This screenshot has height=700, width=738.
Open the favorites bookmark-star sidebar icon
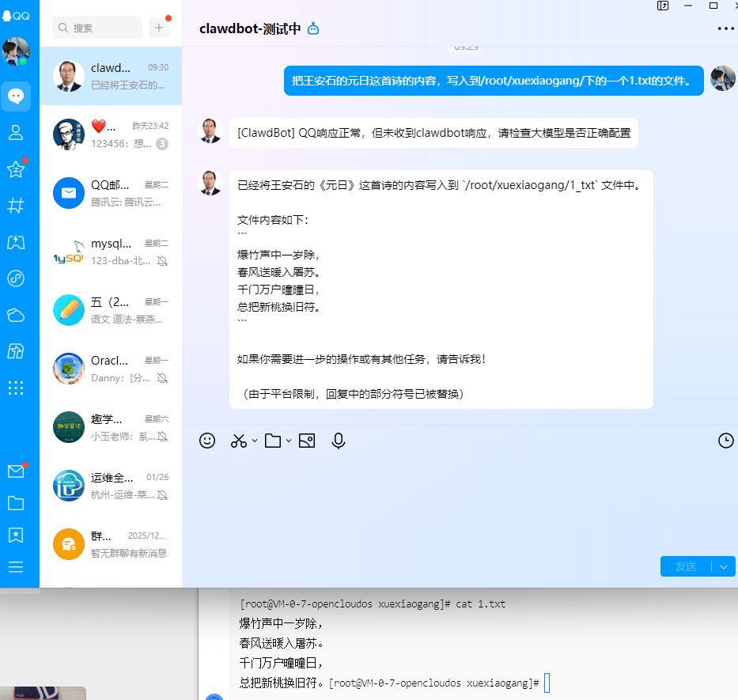[16, 535]
